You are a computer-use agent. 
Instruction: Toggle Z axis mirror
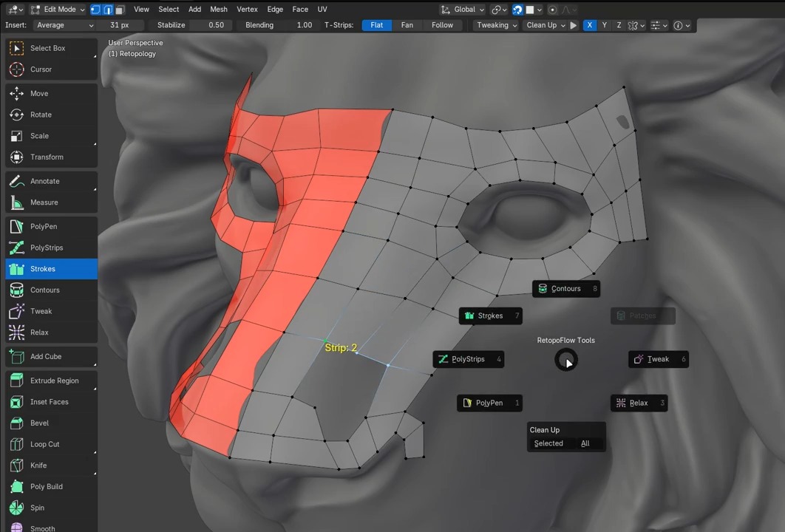[x=619, y=25]
